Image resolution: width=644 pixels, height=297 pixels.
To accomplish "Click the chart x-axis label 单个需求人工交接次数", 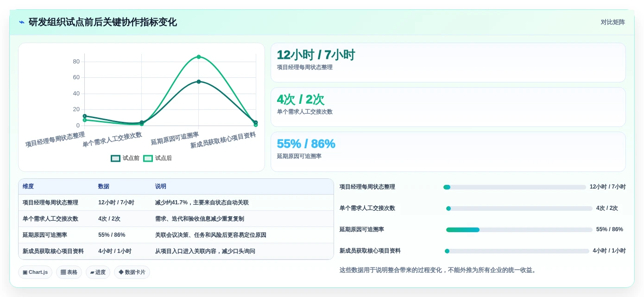I will 112,139.
